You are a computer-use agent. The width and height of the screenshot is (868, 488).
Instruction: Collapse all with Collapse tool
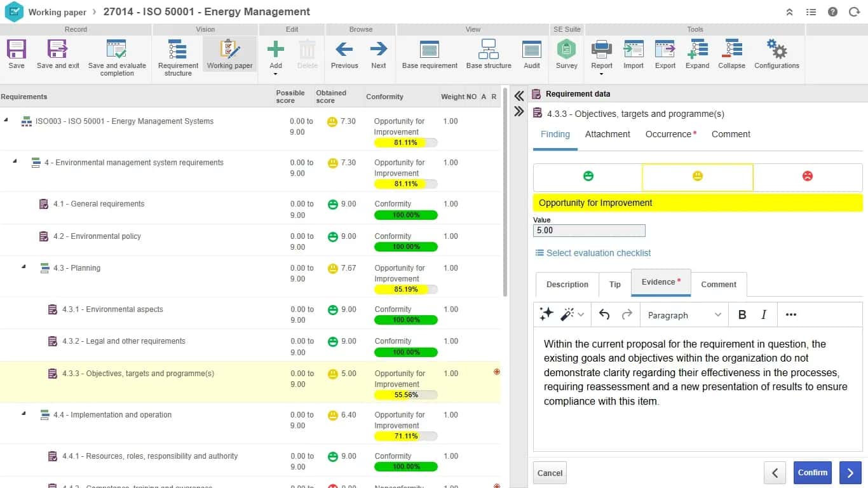[x=731, y=54]
